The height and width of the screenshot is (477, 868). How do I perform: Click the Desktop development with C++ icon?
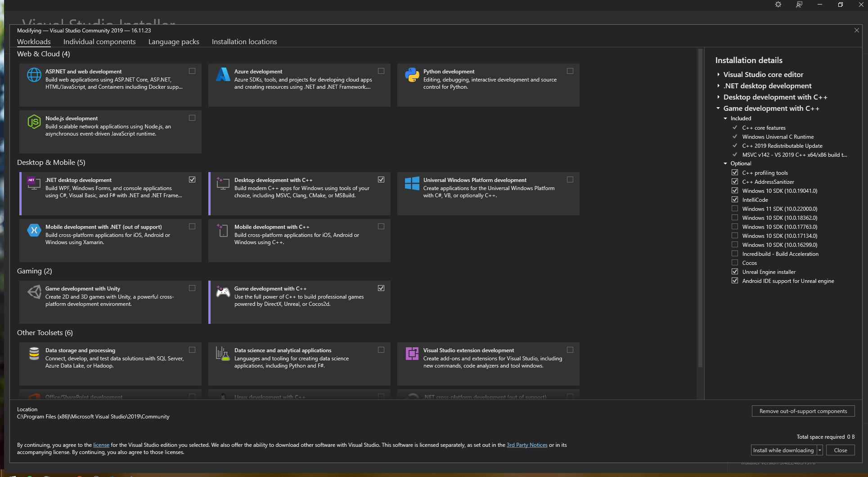click(x=223, y=183)
